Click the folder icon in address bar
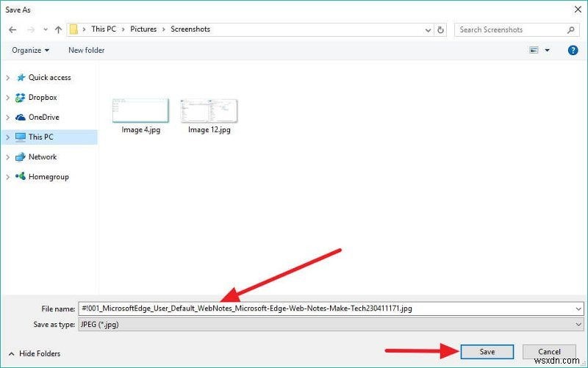The height and width of the screenshot is (368, 588). pyautogui.click(x=74, y=29)
